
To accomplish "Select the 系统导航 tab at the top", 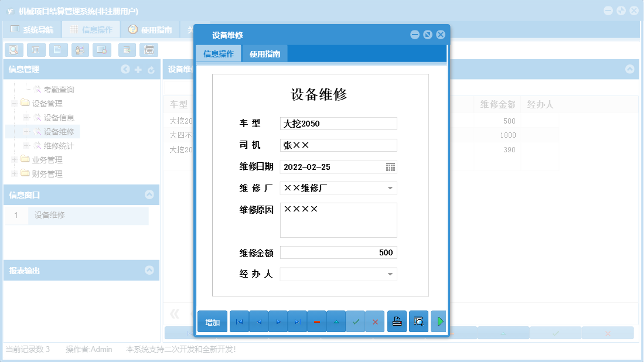I will point(38,29).
